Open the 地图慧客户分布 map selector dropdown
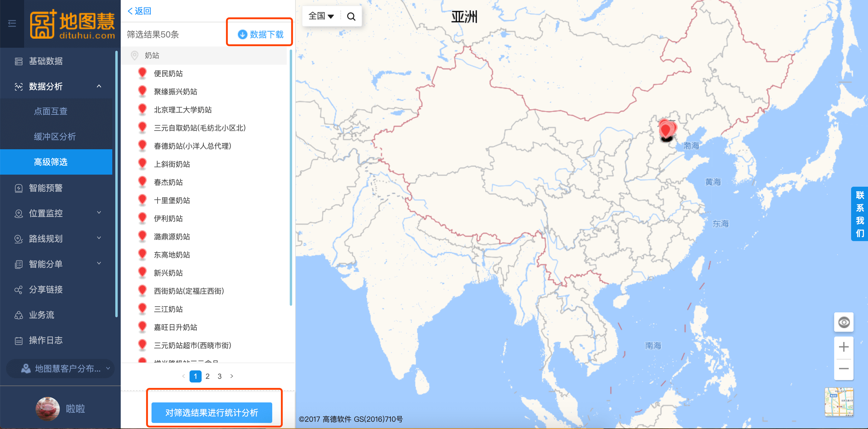 click(x=61, y=368)
